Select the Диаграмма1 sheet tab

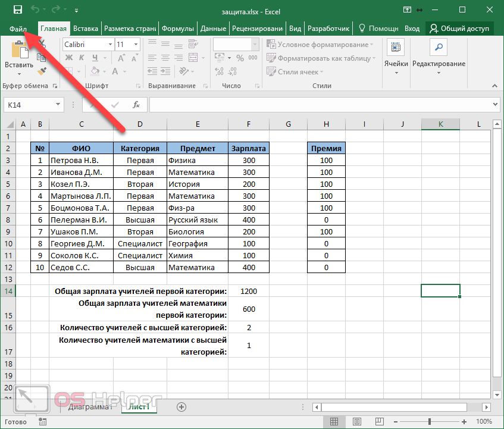[89, 408]
